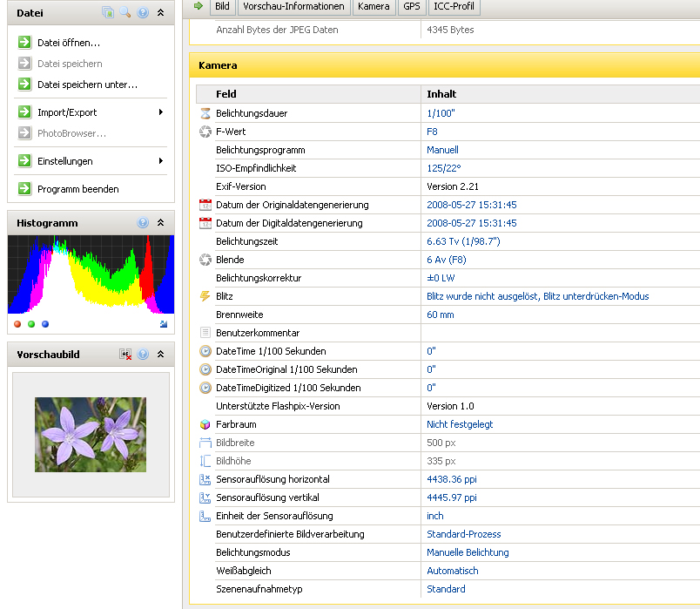Click the enlarge histogram arrow icon

164,324
